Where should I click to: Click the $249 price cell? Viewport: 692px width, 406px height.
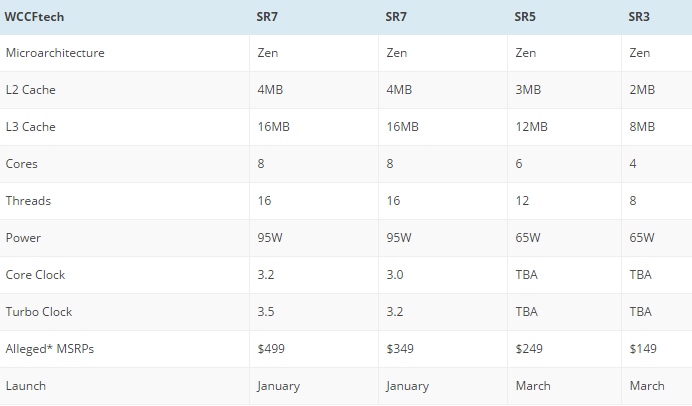pyautogui.click(x=529, y=349)
